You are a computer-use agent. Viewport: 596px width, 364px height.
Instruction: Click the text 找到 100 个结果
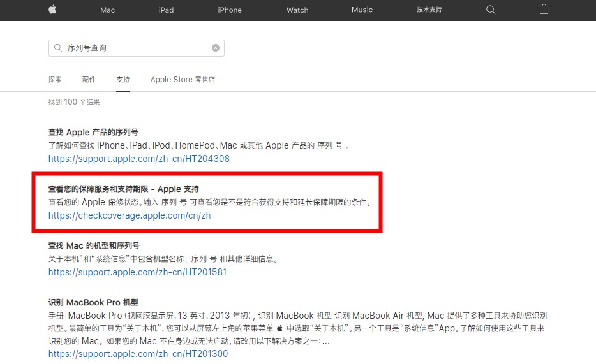[74, 102]
